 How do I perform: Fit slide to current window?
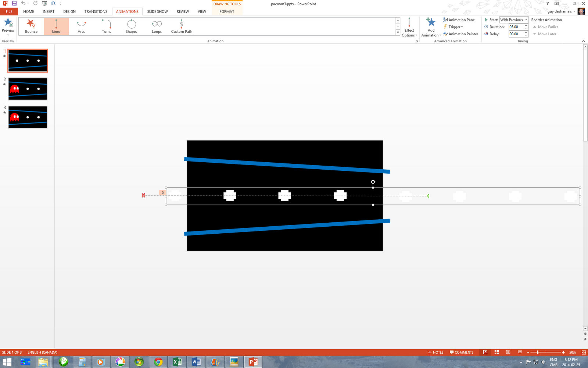(584, 352)
